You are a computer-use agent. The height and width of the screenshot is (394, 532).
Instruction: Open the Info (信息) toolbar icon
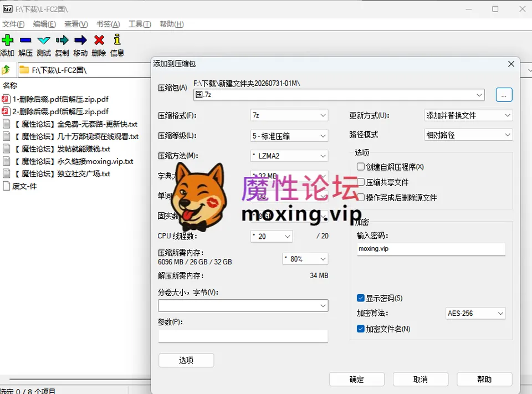(x=117, y=39)
